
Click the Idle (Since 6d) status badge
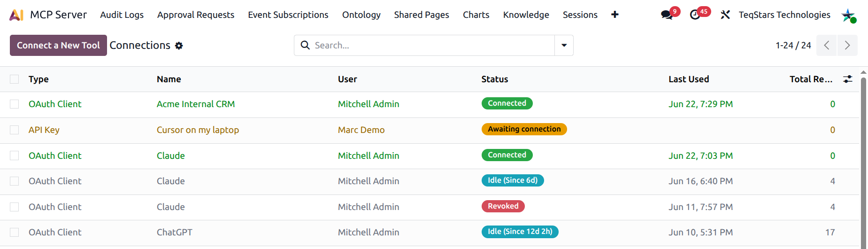(x=513, y=180)
